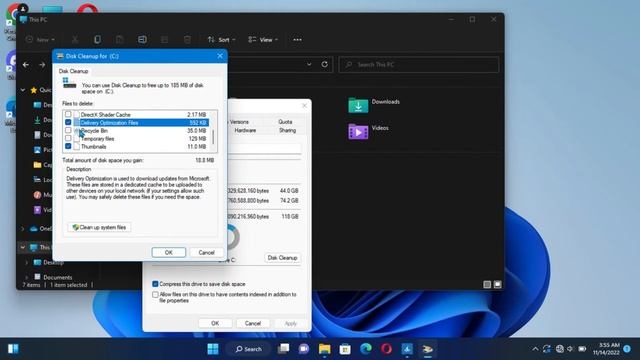This screenshot has height=360, width=640.
Task: Click the battery tray icon
Action: pos(582,349)
